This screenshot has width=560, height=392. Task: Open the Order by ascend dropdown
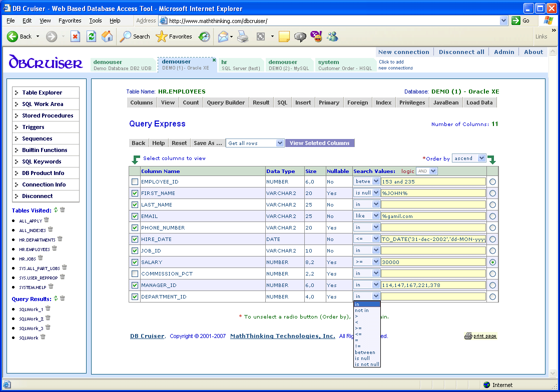coord(469,158)
